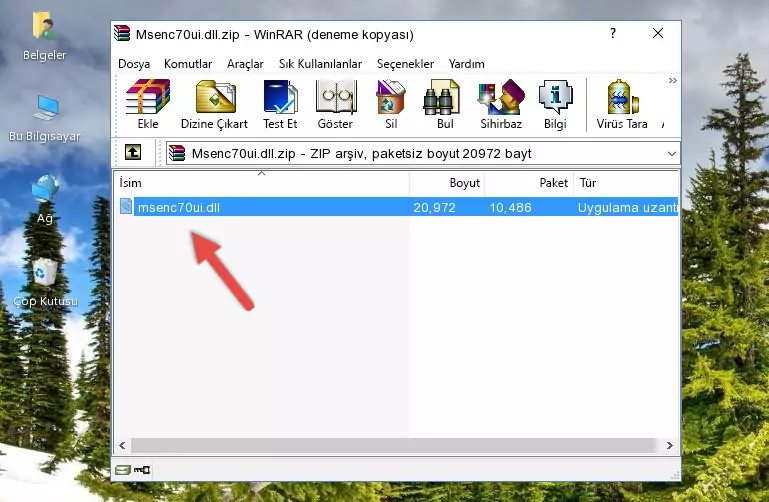Go up one folder level
This screenshot has height=502, width=769.
133,152
